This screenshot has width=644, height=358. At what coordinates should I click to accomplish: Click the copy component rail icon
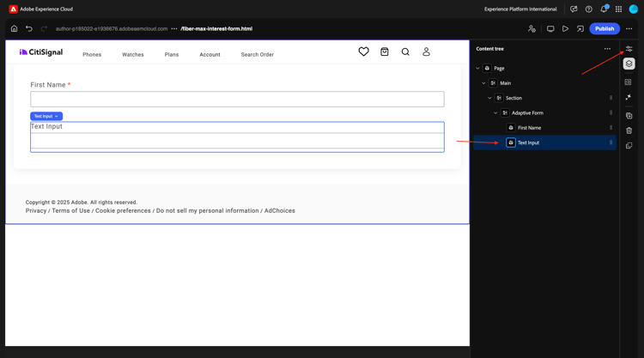(629, 116)
